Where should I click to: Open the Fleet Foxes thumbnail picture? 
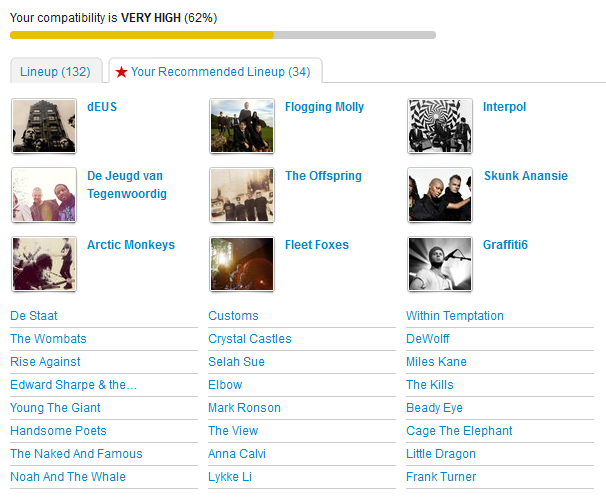[242, 264]
